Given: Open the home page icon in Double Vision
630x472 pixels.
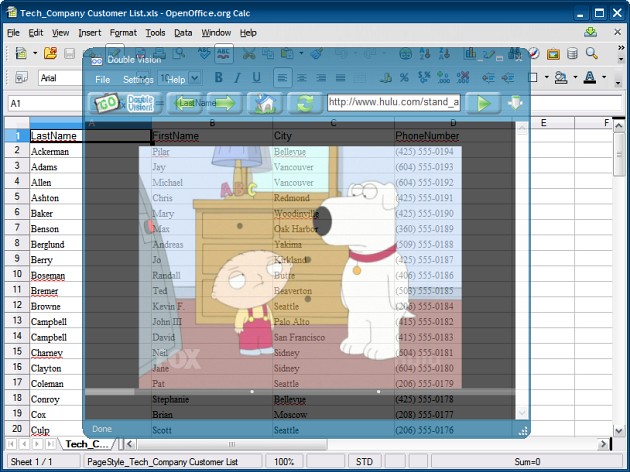Looking at the screenshot, I should [264, 104].
